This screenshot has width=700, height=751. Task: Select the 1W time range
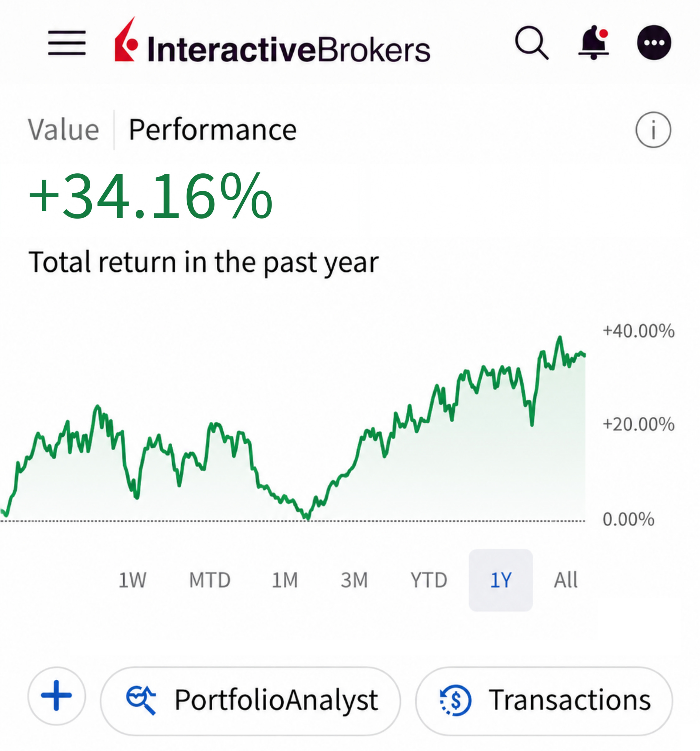(x=132, y=580)
